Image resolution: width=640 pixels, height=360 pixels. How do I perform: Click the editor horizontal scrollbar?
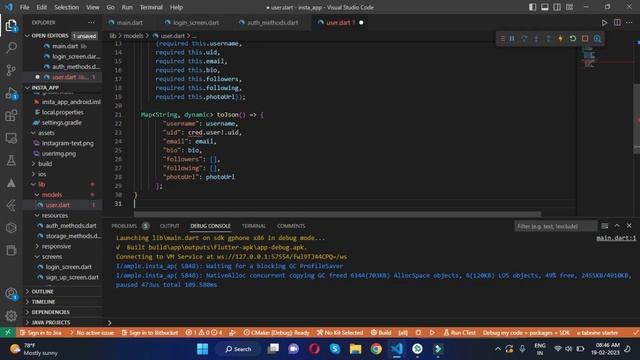point(338,214)
